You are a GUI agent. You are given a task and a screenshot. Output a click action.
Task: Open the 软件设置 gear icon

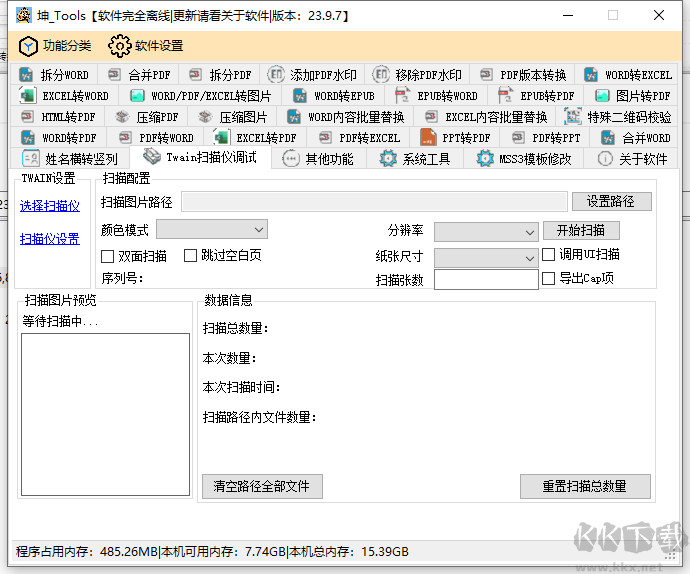119,46
